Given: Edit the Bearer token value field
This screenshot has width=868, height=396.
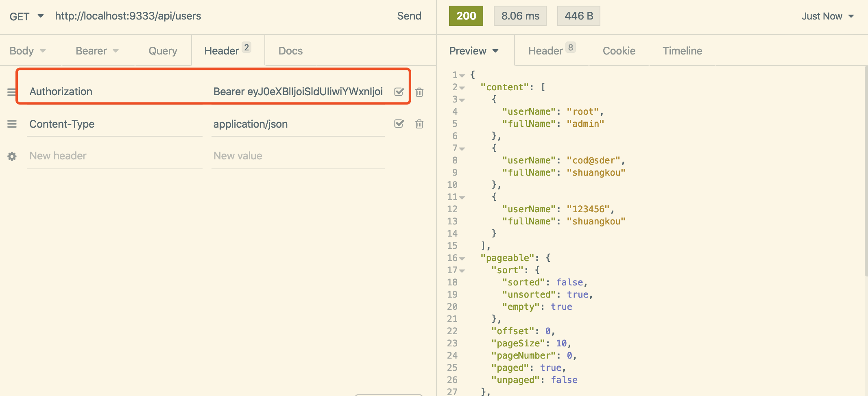Looking at the screenshot, I should 298,91.
